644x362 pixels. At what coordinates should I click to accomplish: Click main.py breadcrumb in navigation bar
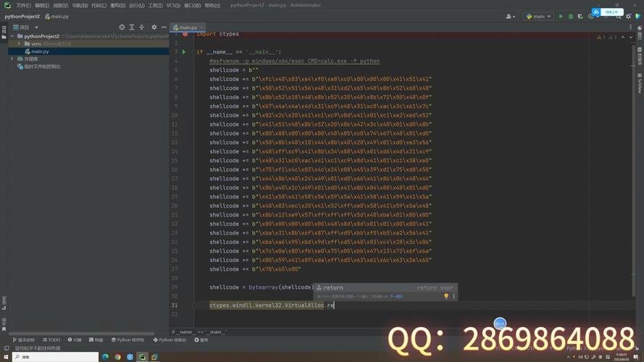coord(57,17)
